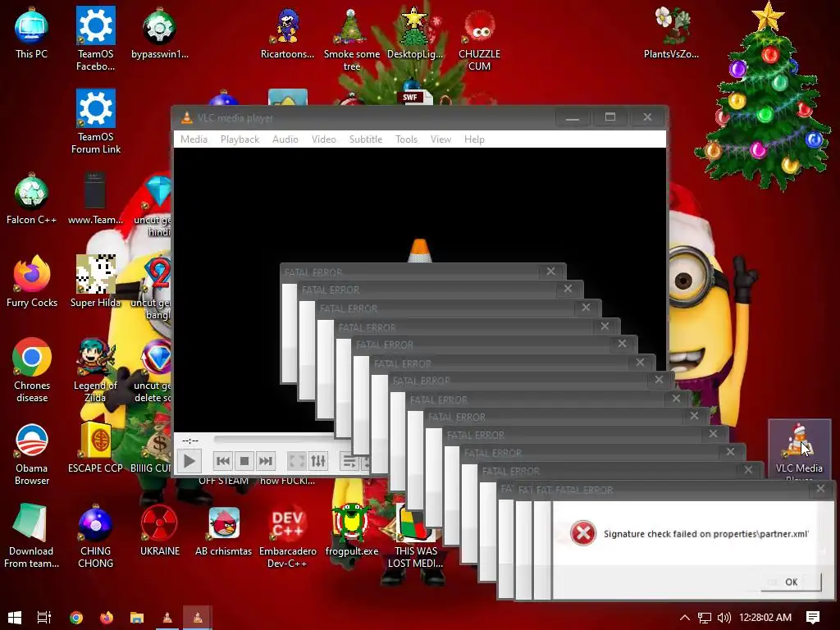The height and width of the screenshot is (630, 840).
Task: Skip to next media in VLC
Action: click(x=266, y=461)
